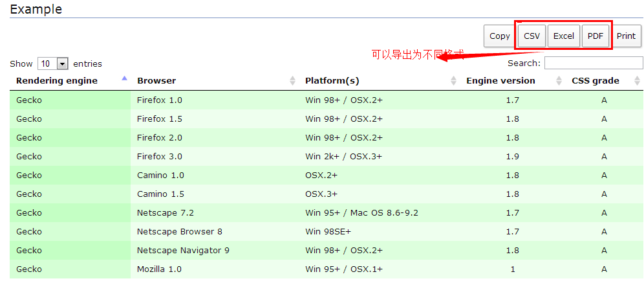Click CSS grade A in Netscape 7.2 row

(604, 212)
